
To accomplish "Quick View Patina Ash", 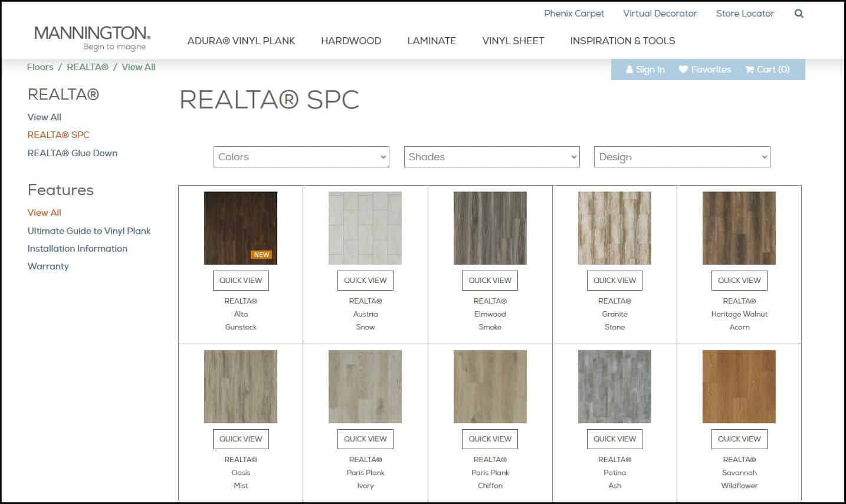I will tap(615, 439).
